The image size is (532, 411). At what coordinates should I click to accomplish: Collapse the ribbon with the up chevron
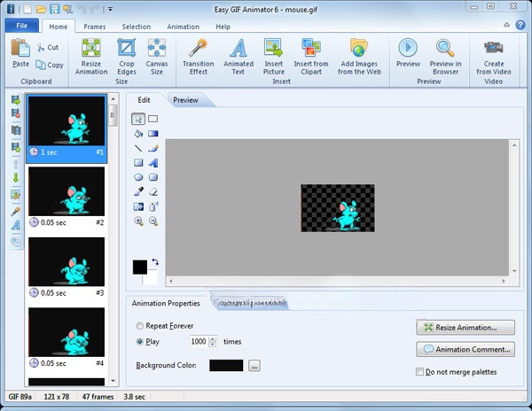tap(506, 25)
